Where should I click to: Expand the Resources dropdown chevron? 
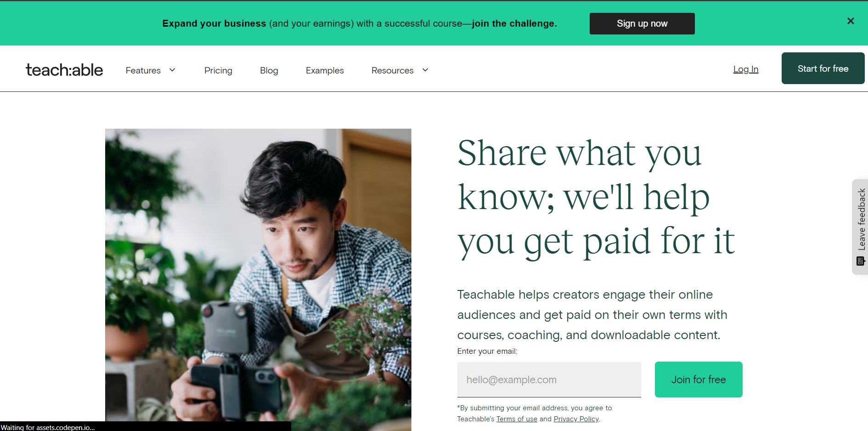pos(425,70)
